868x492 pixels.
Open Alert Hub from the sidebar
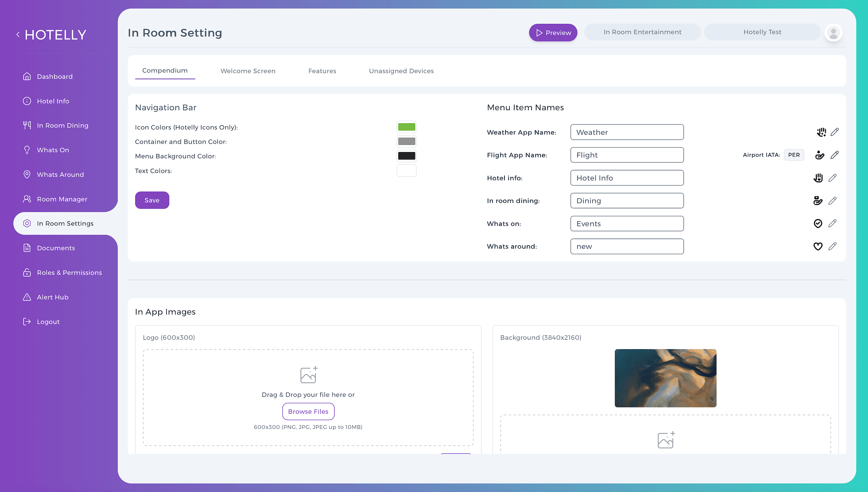tap(52, 297)
